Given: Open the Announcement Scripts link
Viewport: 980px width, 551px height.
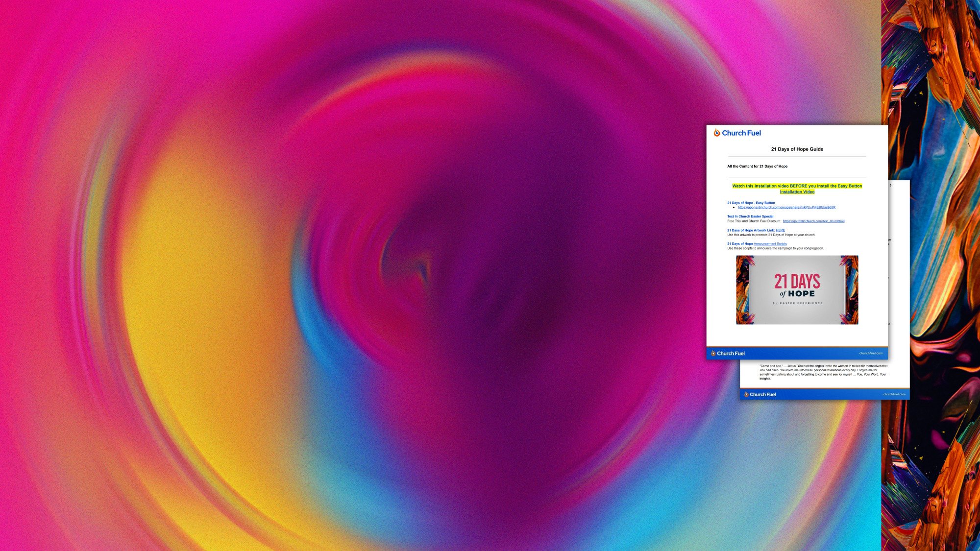Looking at the screenshot, I should (770, 244).
